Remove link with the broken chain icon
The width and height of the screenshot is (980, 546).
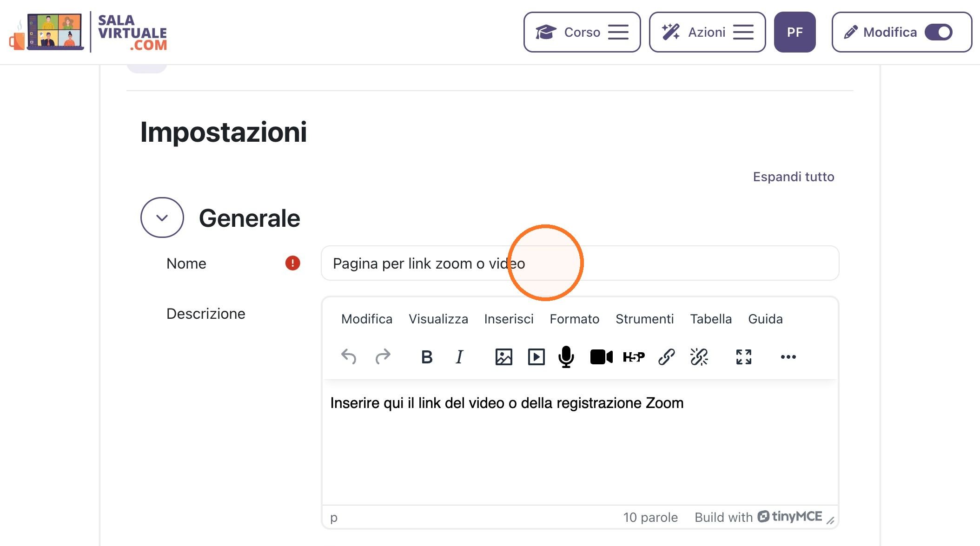699,357
